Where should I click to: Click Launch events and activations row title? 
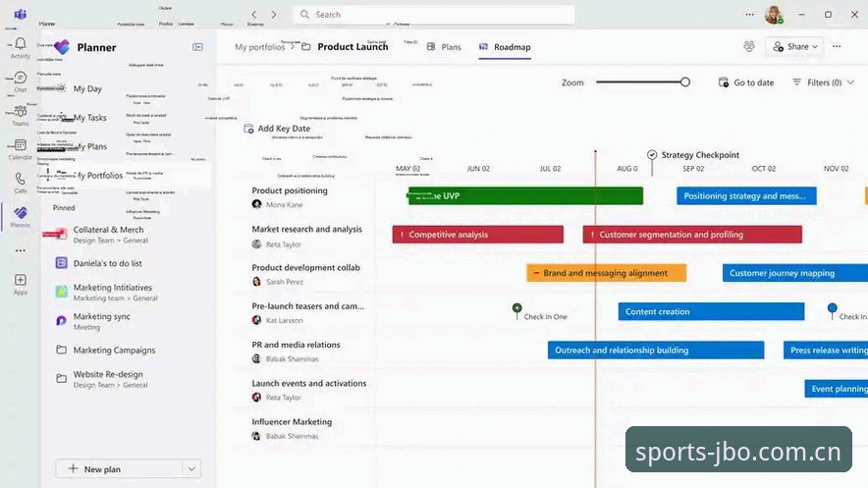[309, 383]
